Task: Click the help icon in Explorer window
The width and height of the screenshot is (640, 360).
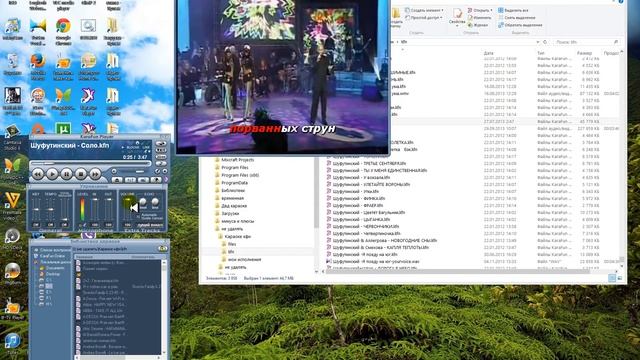Action: [621, 2]
